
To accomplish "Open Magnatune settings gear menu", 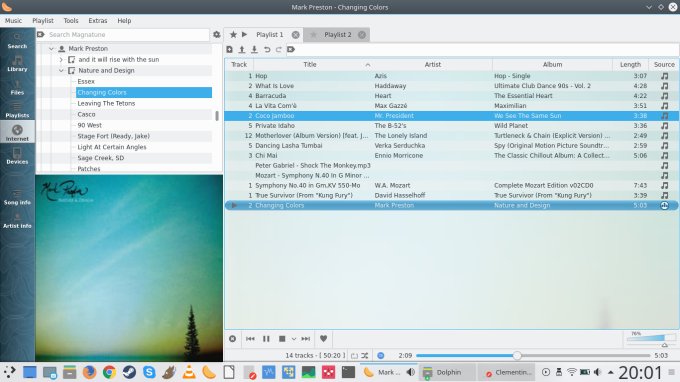I will pyautogui.click(x=216, y=34).
